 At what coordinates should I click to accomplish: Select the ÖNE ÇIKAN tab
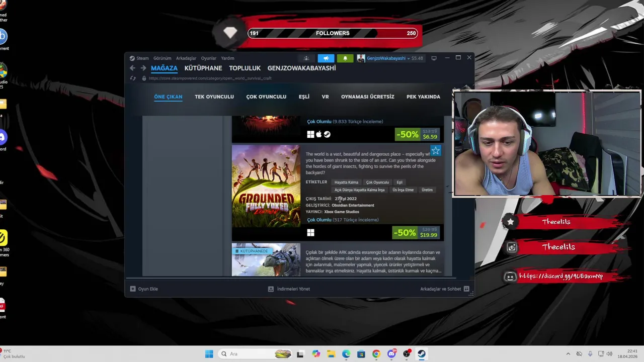(x=168, y=97)
